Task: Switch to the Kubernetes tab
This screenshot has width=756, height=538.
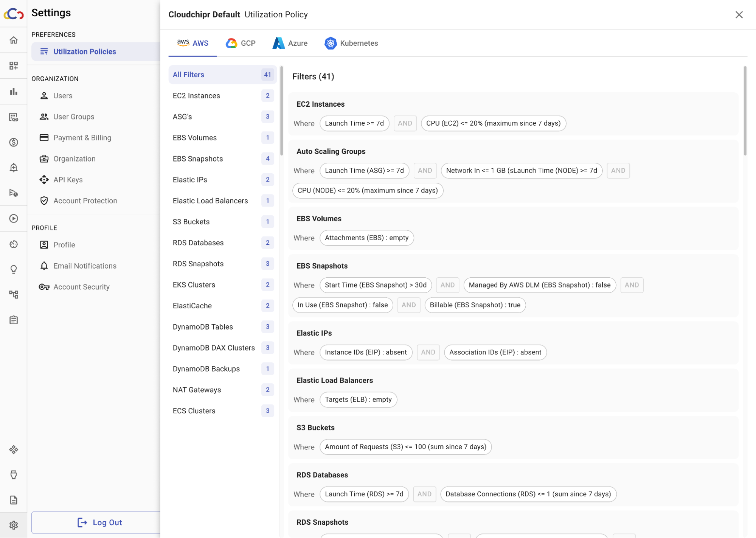Action: point(351,43)
